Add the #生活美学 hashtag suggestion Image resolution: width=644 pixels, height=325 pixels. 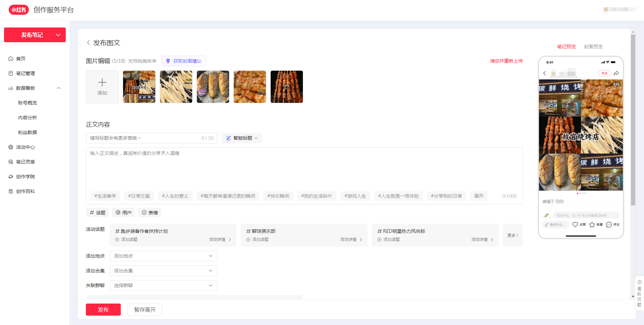click(105, 196)
